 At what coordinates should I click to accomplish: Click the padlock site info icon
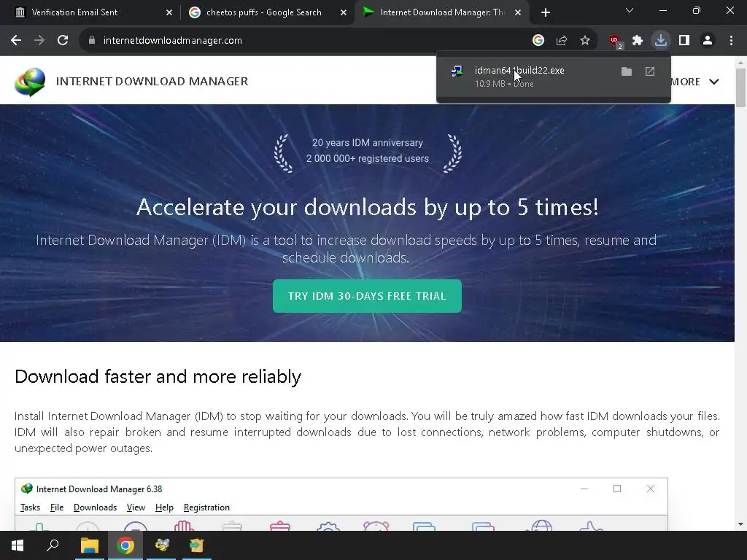coord(92,41)
